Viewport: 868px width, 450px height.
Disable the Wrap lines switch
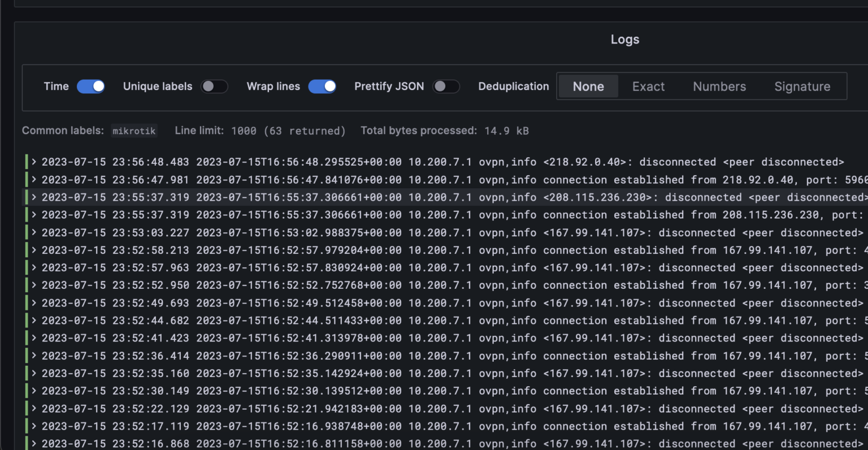point(322,86)
